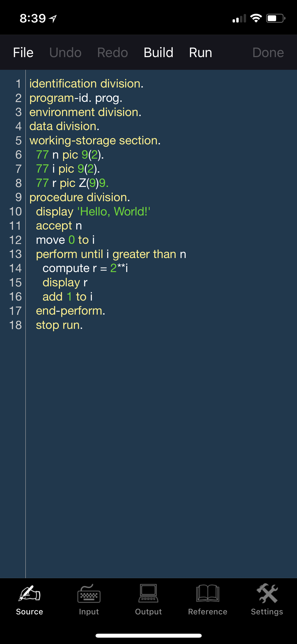Tap Done to dismiss the keyboard
This screenshot has width=297, height=644.
tap(268, 52)
